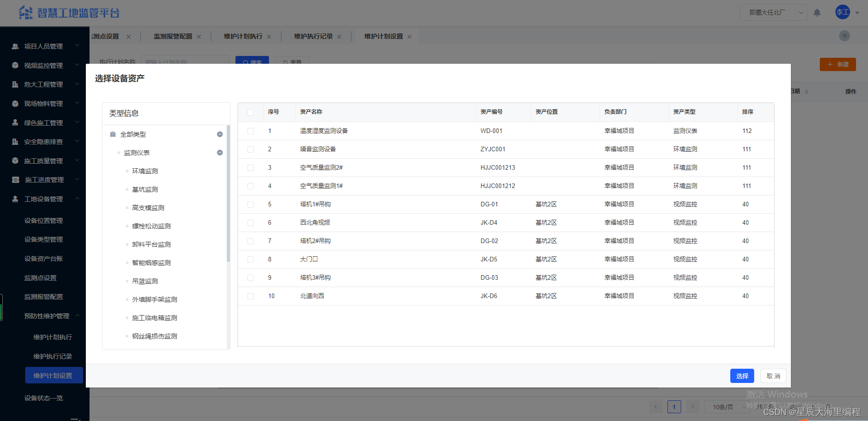Image resolution: width=868 pixels, height=421 pixels.
Task: Close the 维护计划执行 tab
Action: click(x=269, y=37)
